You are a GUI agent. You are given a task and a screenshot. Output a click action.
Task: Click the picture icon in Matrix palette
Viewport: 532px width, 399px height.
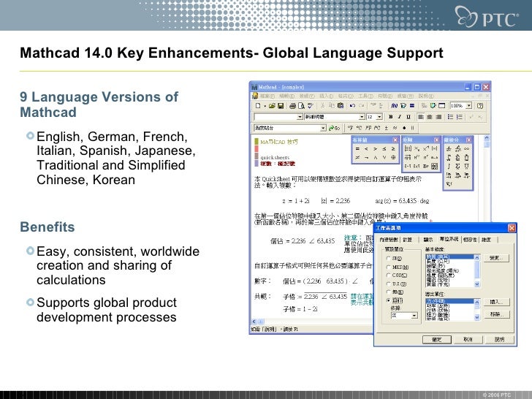point(435,167)
